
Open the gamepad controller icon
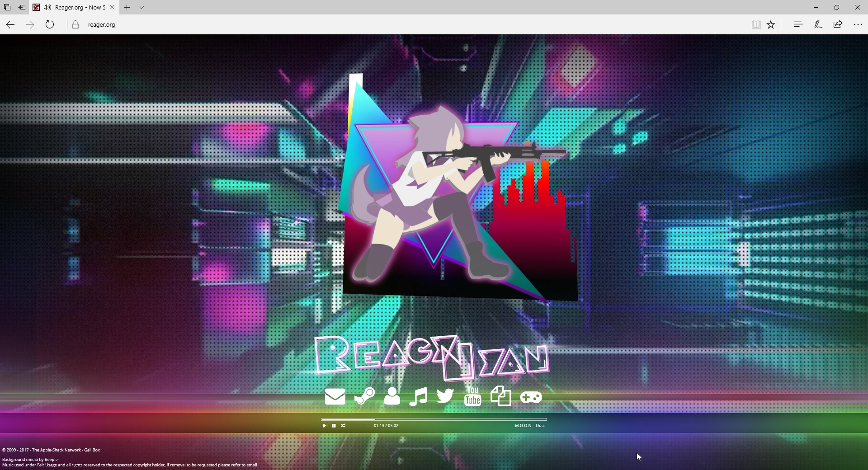click(x=531, y=397)
